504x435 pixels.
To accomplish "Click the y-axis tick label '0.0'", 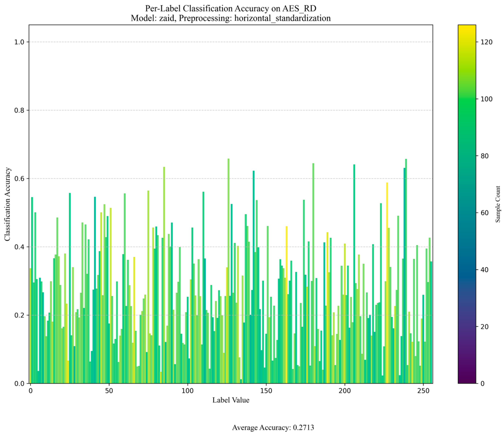I will click(x=19, y=384).
